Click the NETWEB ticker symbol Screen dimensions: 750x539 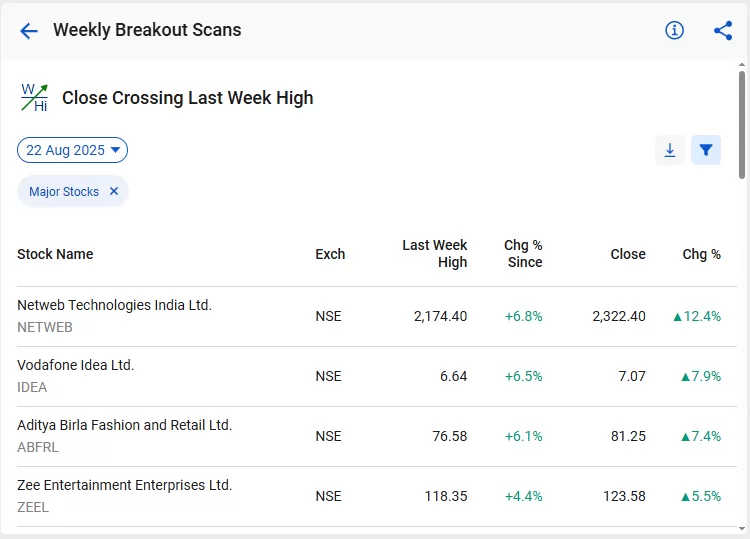(x=45, y=327)
